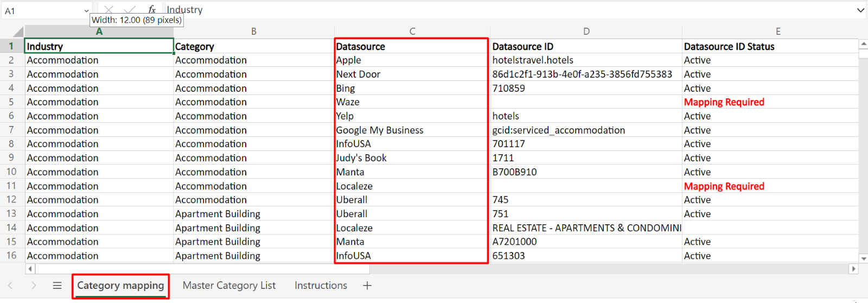Click the Datasource header cell

coord(412,46)
